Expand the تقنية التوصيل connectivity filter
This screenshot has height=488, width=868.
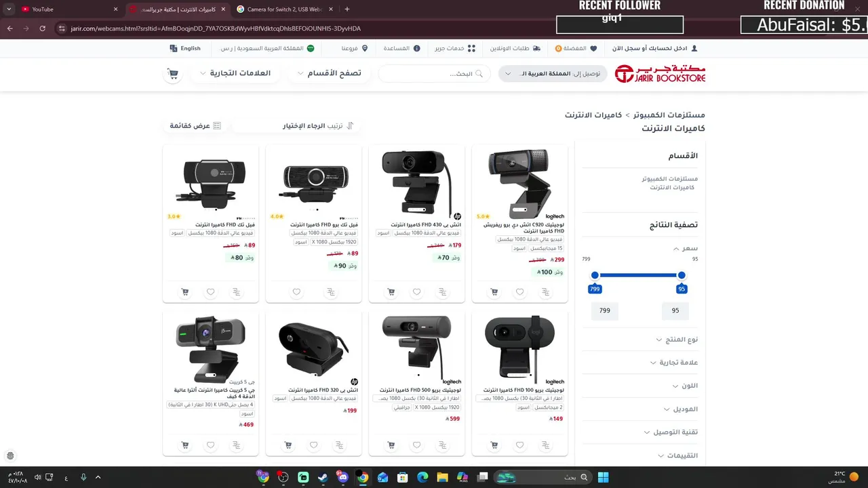[x=671, y=432]
